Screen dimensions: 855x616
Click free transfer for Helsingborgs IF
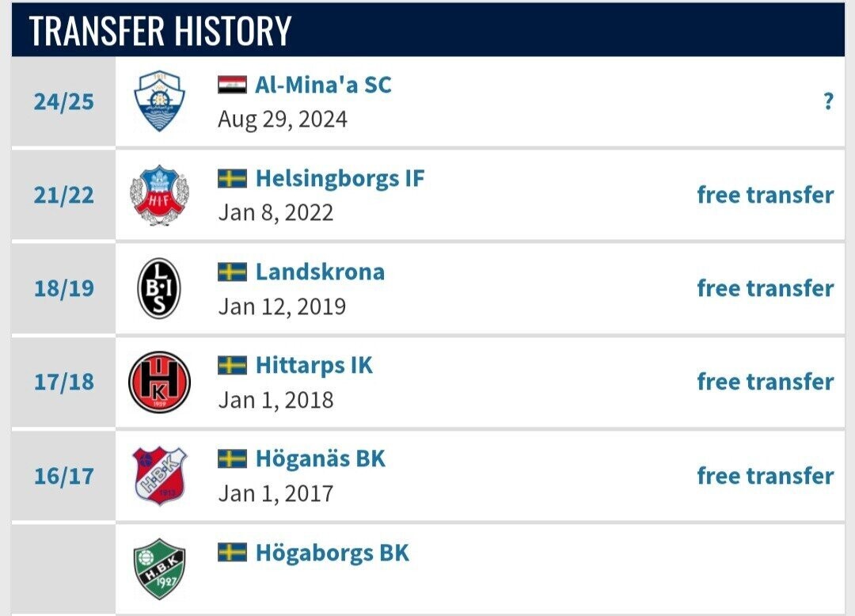(765, 195)
